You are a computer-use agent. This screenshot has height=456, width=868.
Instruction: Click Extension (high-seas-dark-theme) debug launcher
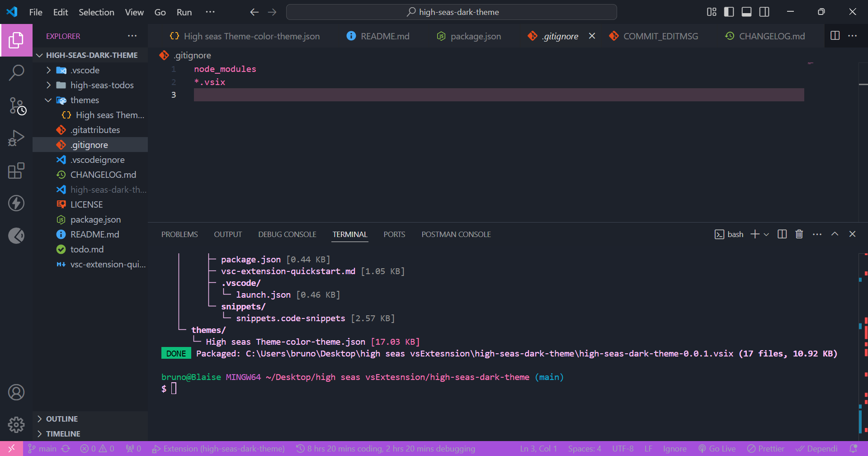pos(218,449)
